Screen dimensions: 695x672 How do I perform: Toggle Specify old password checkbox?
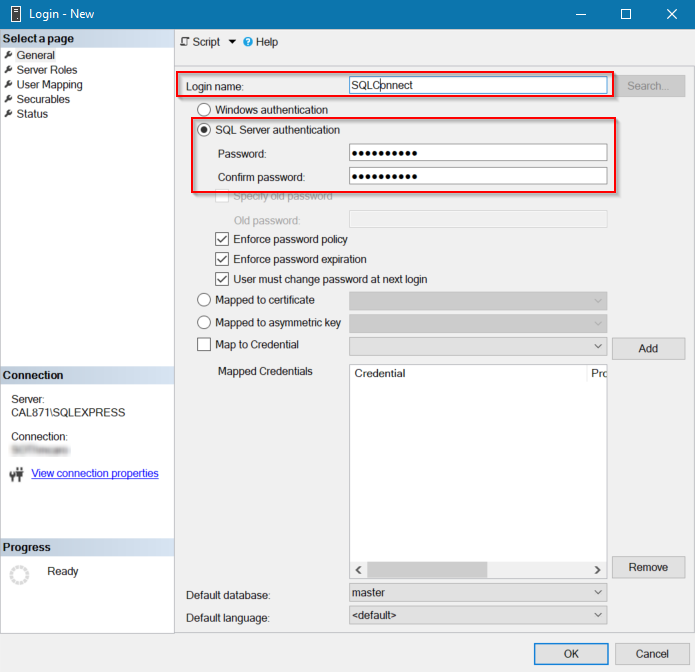pos(222,196)
